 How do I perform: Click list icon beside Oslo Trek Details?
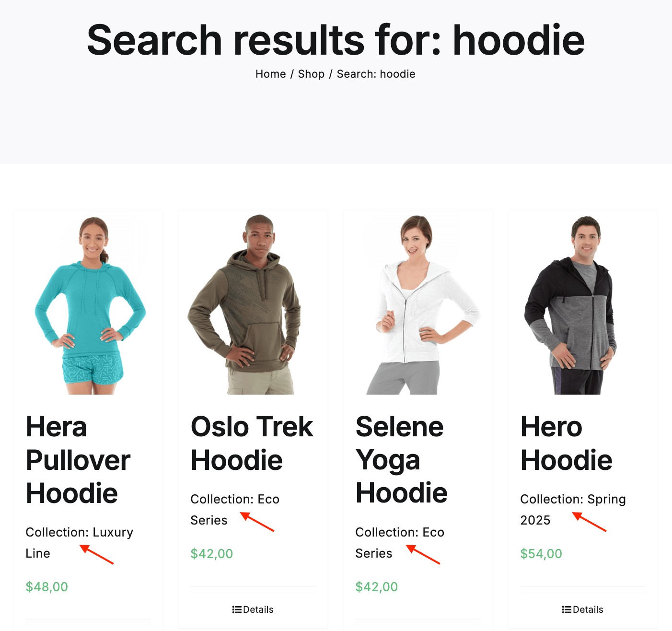tap(237, 609)
